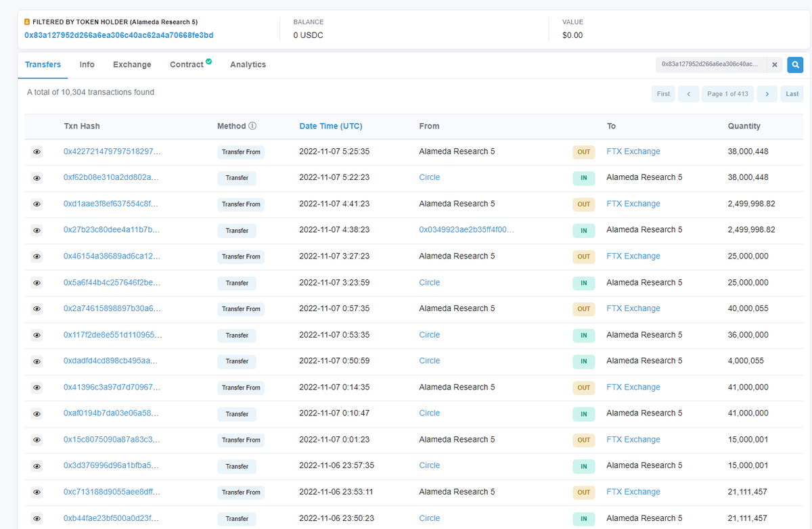The width and height of the screenshot is (812, 529).
Task: Open transaction hash 0x2a74615898897b30a6
Action: pos(112,308)
